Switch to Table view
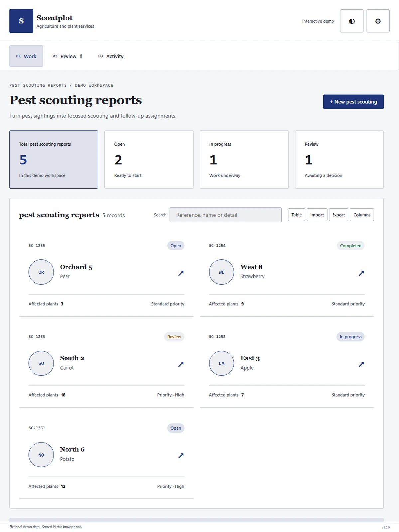The height and width of the screenshot is (532, 399). pyautogui.click(x=296, y=215)
